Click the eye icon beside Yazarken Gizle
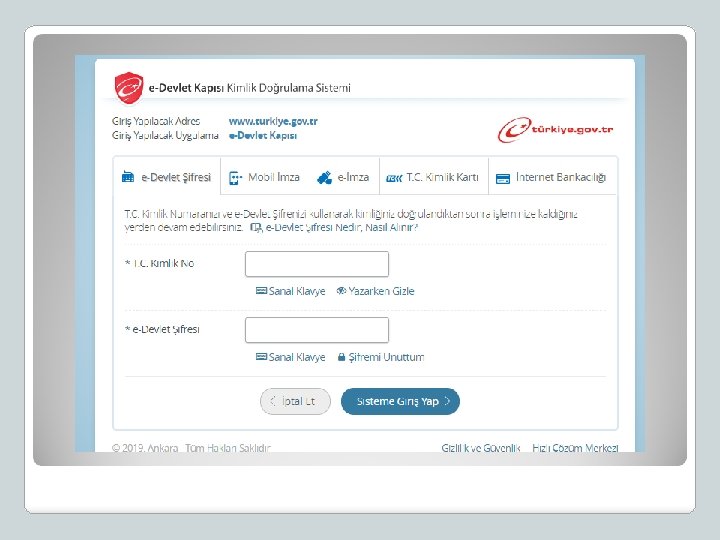The image size is (720, 540). 341,291
